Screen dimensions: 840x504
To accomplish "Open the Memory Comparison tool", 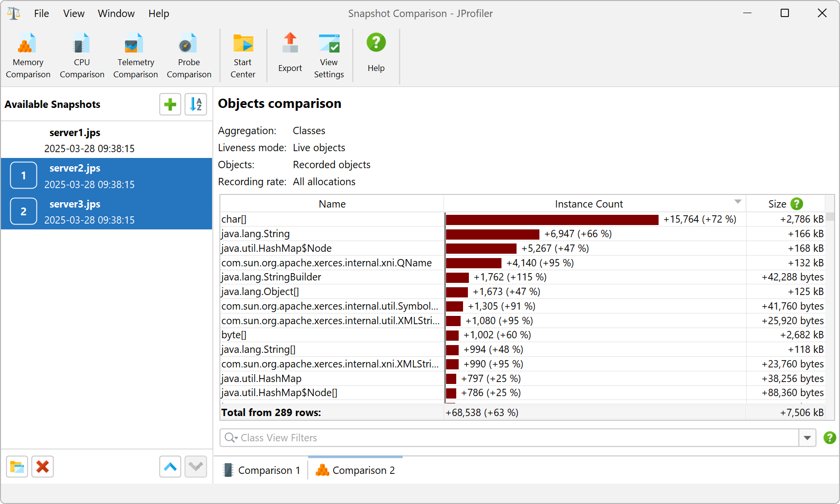I will click(28, 55).
